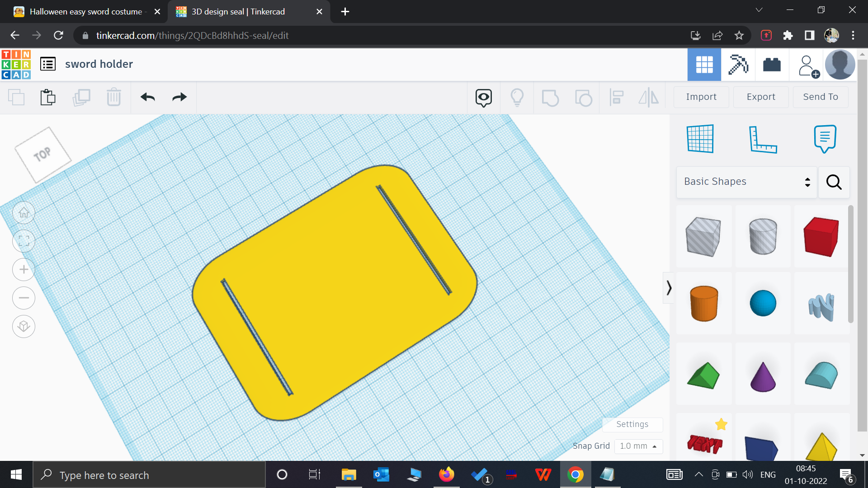Switch to the Halloween easy sword costume tab
The width and height of the screenshot is (868, 488).
pyautogui.click(x=86, y=11)
